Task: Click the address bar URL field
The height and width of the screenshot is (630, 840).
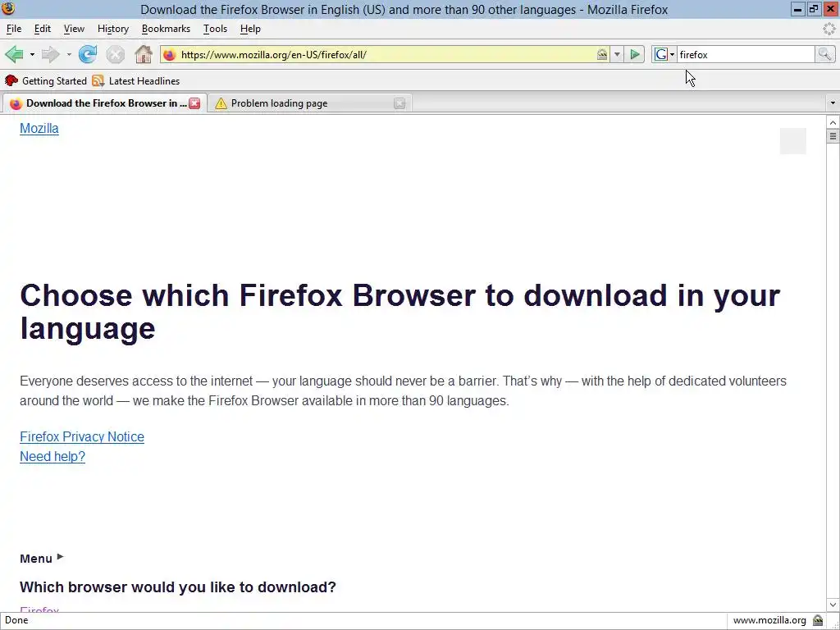Action: point(387,55)
